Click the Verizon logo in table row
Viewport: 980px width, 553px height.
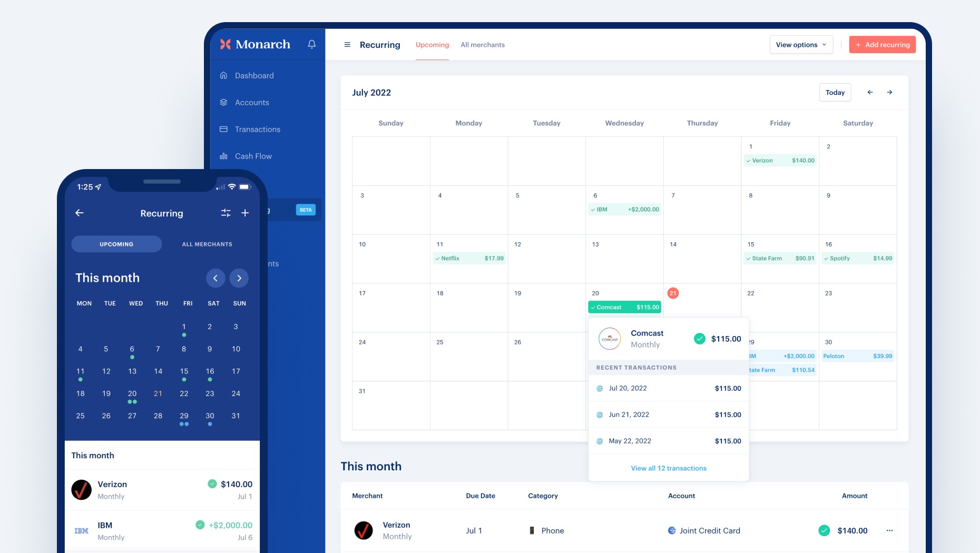364,530
